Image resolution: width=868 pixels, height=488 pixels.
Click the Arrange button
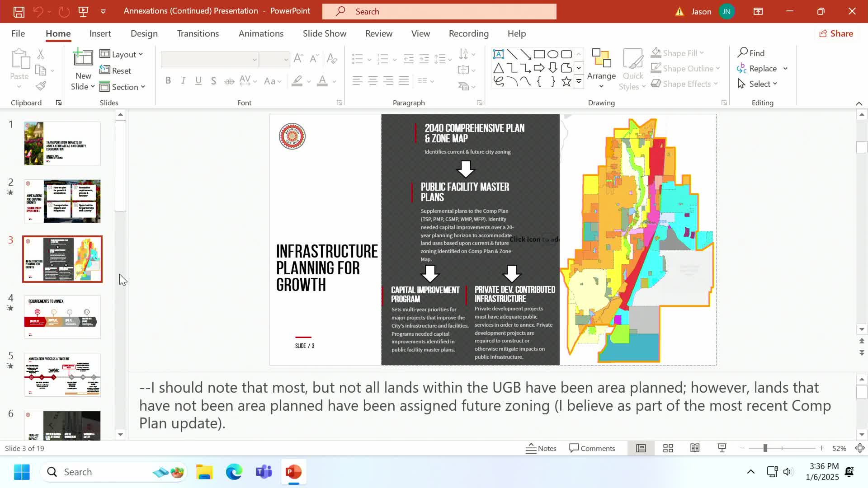601,68
